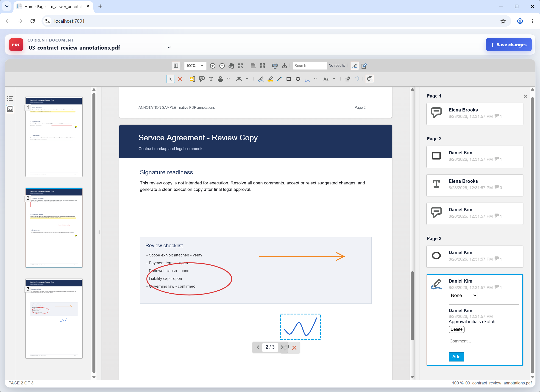Select the ellipse shape tool
540x392 pixels.
point(298,79)
